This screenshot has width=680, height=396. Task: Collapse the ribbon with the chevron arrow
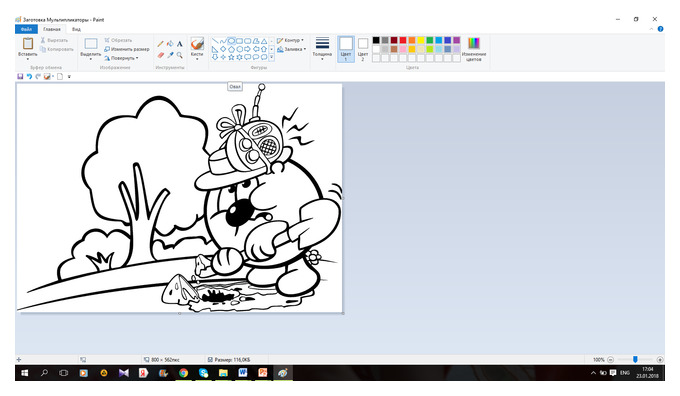pos(651,29)
